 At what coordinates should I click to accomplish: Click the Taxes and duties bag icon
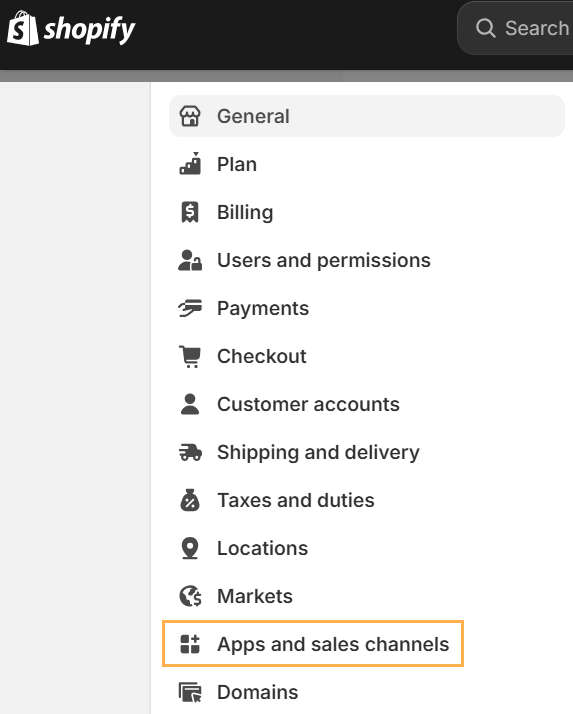190,500
